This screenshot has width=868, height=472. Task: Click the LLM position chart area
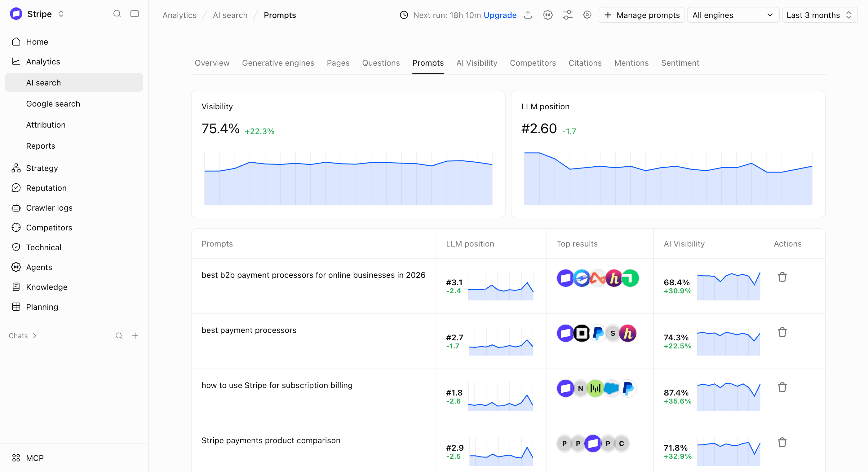point(668,178)
